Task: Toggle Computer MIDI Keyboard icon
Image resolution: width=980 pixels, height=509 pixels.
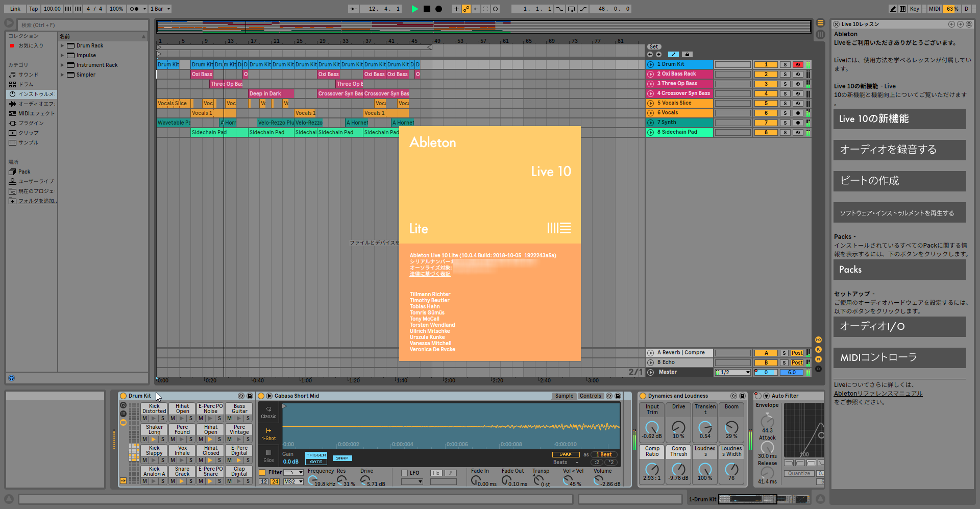Action: pos(902,9)
